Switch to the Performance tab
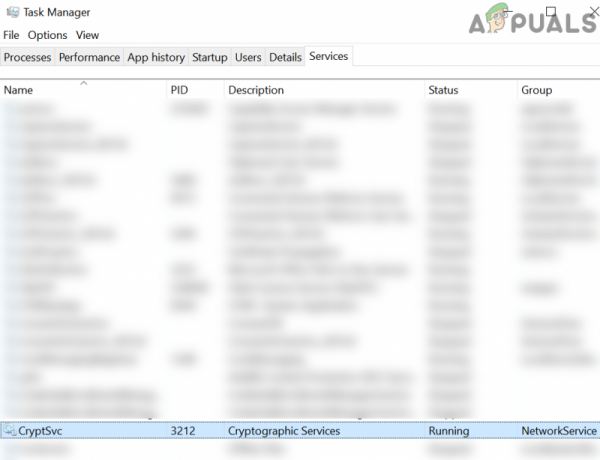600x460 pixels. (x=89, y=57)
